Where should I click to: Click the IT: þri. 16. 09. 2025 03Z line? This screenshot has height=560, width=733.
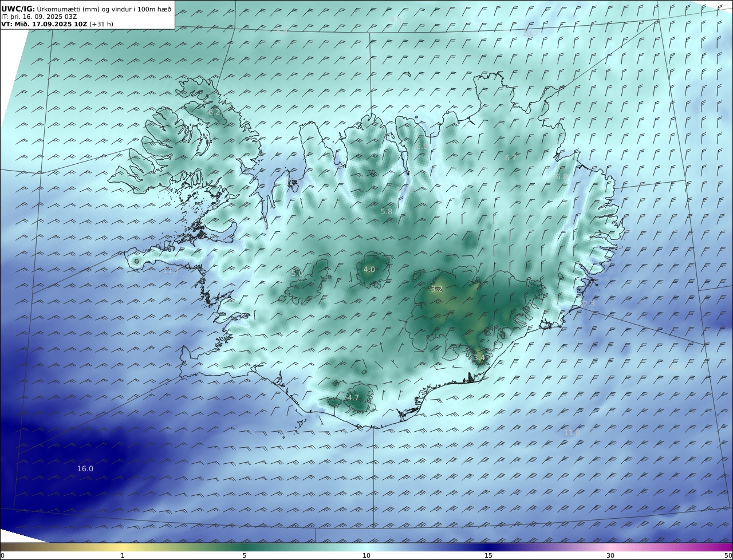pyautogui.click(x=39, y=17)
